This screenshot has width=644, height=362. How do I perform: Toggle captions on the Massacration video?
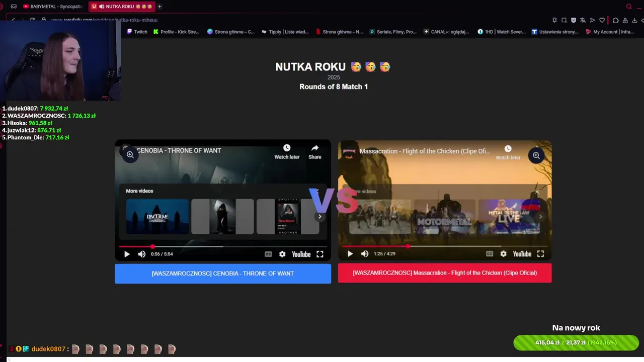pyautogui.click(x=490, y=254)
